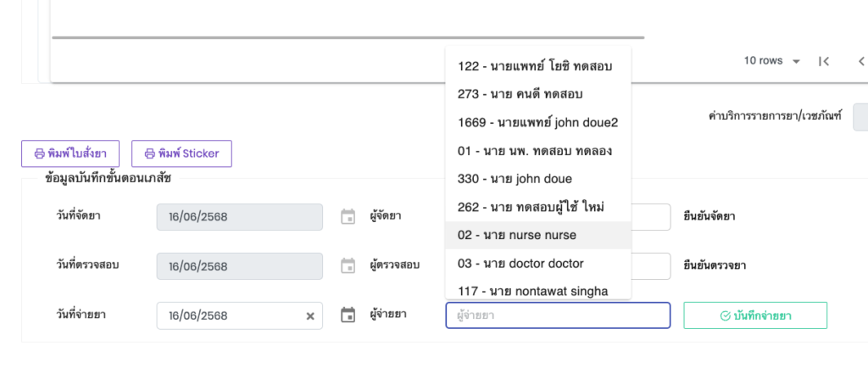868x368 pixels.
Task: Click พิมพ์ใบสั่งยา print button
Action: (70, 153)
